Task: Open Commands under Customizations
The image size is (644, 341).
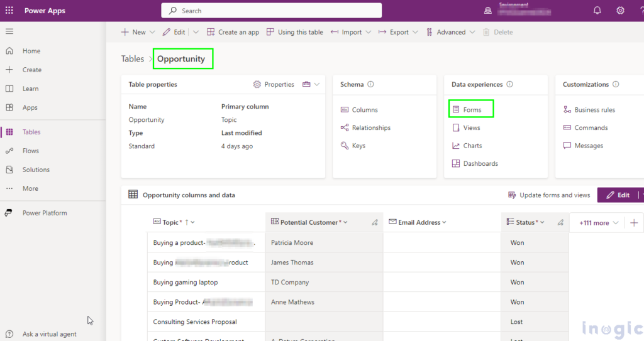Action: pos(586,127)
